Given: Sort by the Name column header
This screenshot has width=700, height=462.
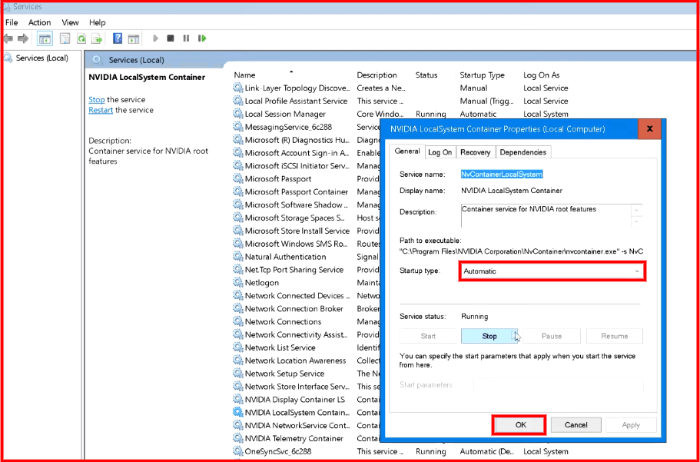Looking at the screenshot, I should 245,75.
